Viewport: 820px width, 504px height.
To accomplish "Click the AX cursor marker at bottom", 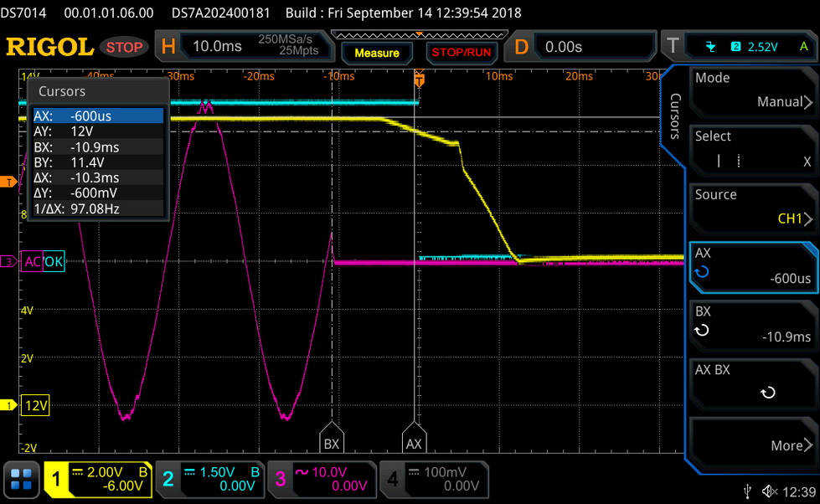I will (x=414, y=443).
